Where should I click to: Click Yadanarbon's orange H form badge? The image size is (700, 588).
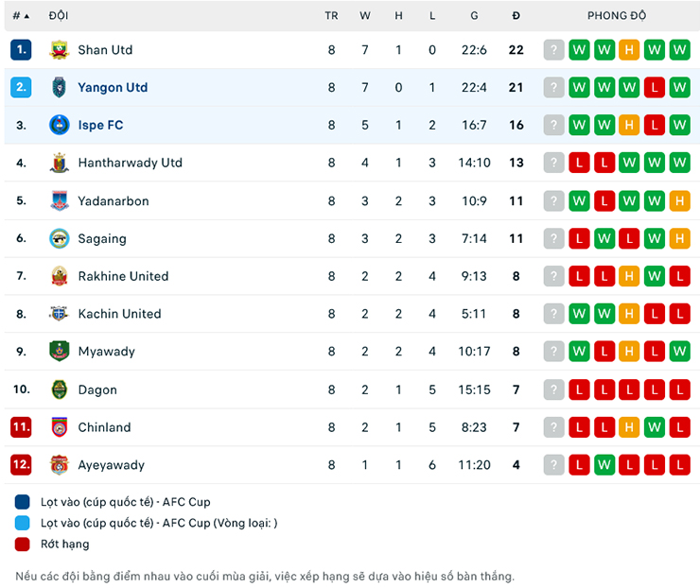[x=679, y=200]
